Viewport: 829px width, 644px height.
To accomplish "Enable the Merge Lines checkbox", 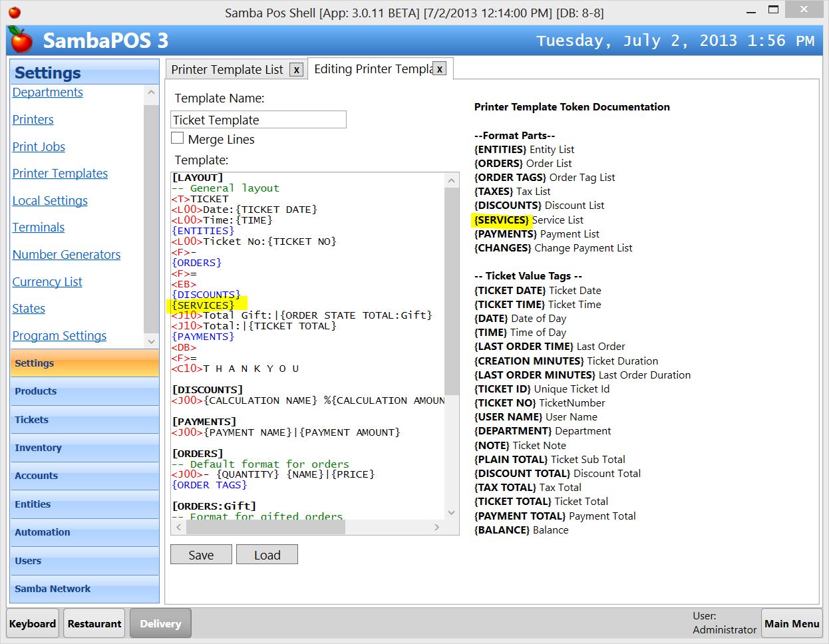I will (177, 138).
